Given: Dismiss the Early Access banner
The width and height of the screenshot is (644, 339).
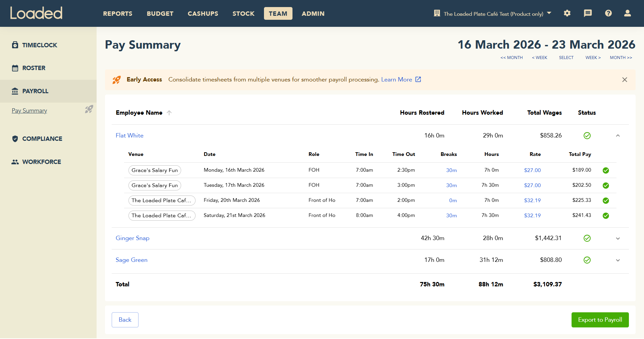Looking at the screenshot, I should pyautogui.click(x=625, y=80).
